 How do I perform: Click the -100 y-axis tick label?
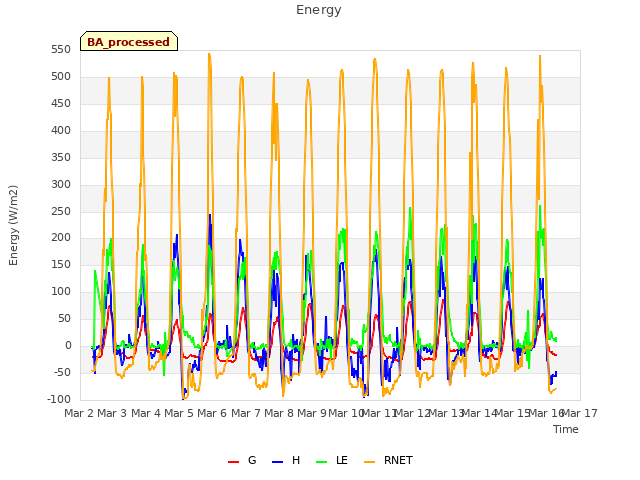[x=59, y=399]
